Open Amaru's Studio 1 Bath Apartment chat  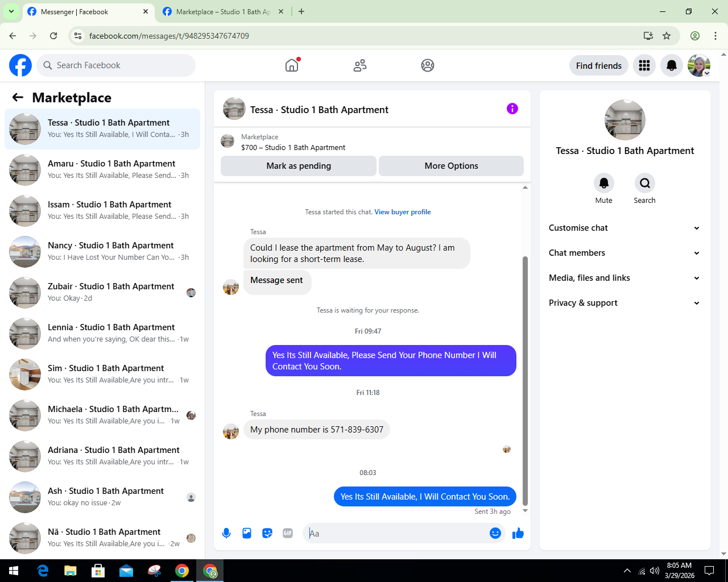(102, 170)
